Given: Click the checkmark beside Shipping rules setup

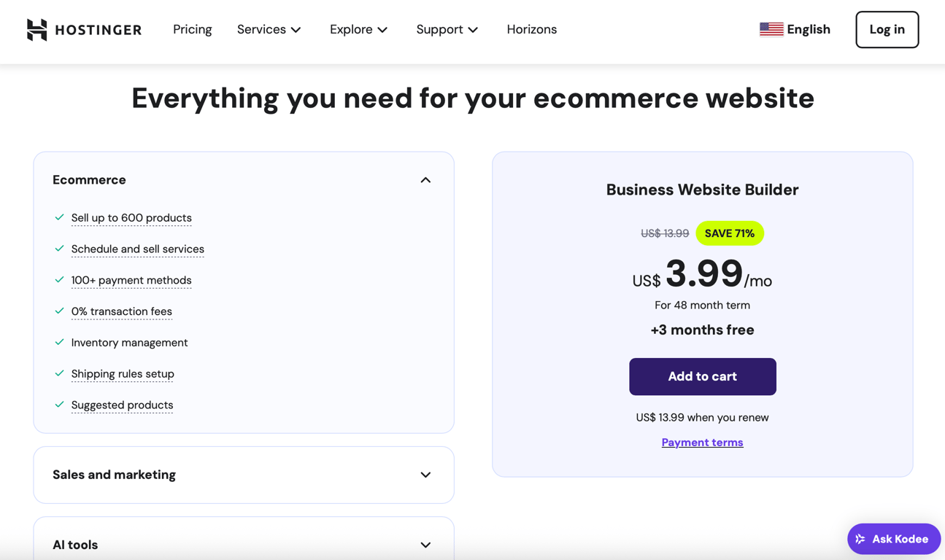Looking at the screenshot, I should click(x=59, y=373).
